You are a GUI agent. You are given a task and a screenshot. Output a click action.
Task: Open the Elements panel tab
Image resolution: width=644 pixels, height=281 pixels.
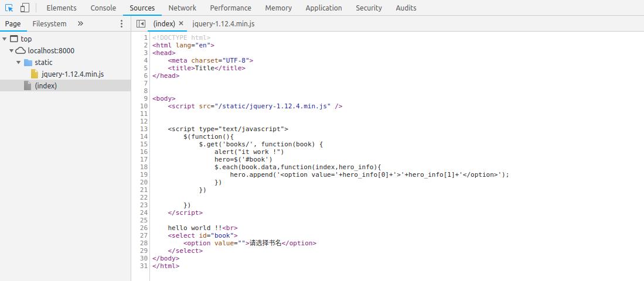[x=61, y=8]
